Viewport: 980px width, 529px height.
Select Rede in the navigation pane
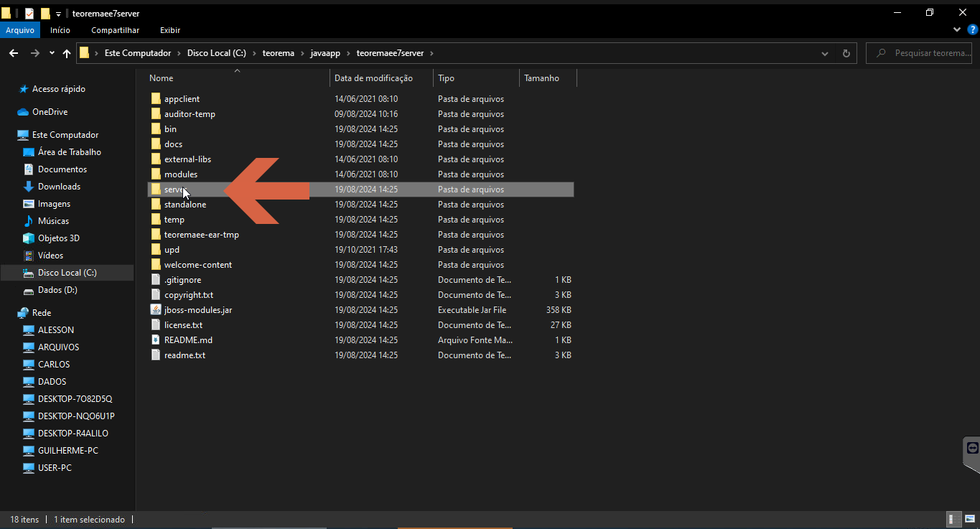[x=42, y=313]
